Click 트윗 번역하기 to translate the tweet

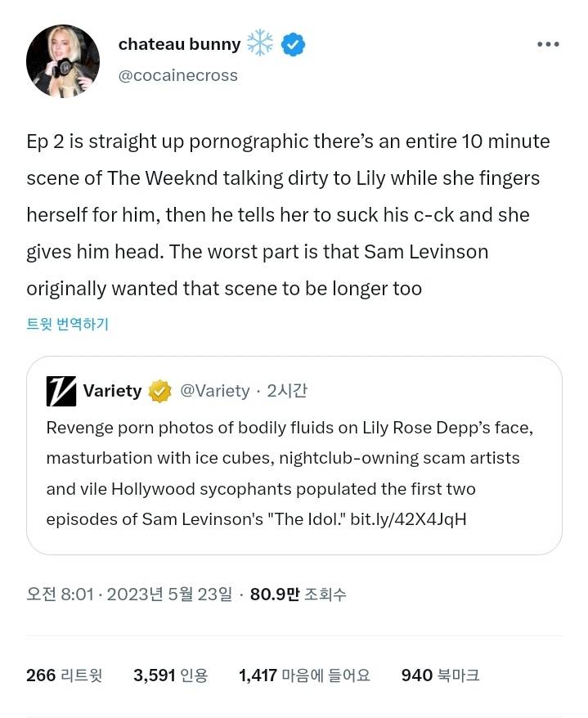pos(67,324)
